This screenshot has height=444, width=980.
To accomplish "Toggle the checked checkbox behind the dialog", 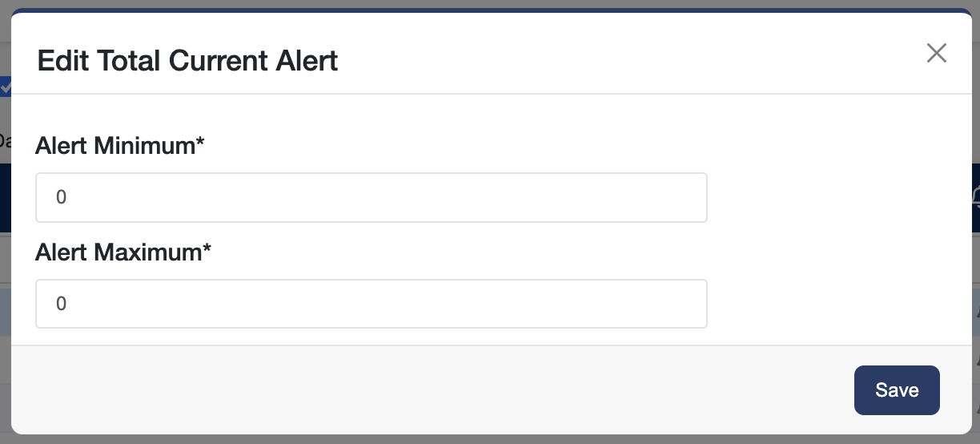I will [x=5, y=87].
